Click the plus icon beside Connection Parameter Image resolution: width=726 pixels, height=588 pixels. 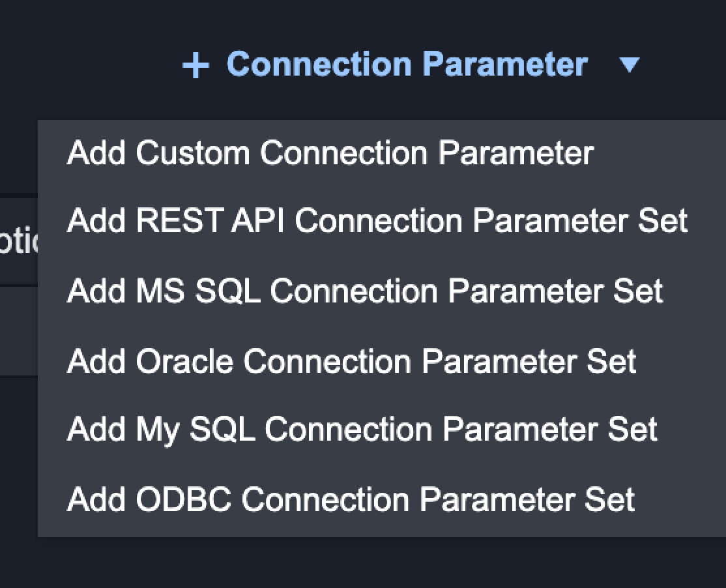(x=196, y=65)
